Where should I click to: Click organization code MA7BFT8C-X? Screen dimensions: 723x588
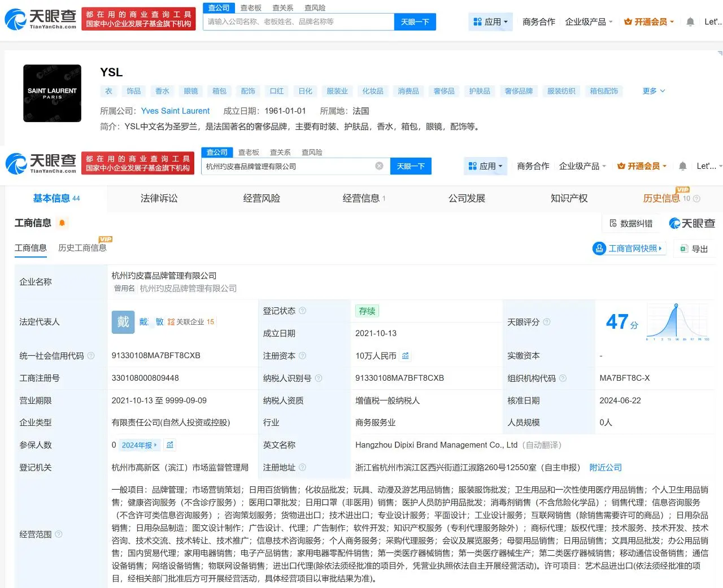[625, 378]
